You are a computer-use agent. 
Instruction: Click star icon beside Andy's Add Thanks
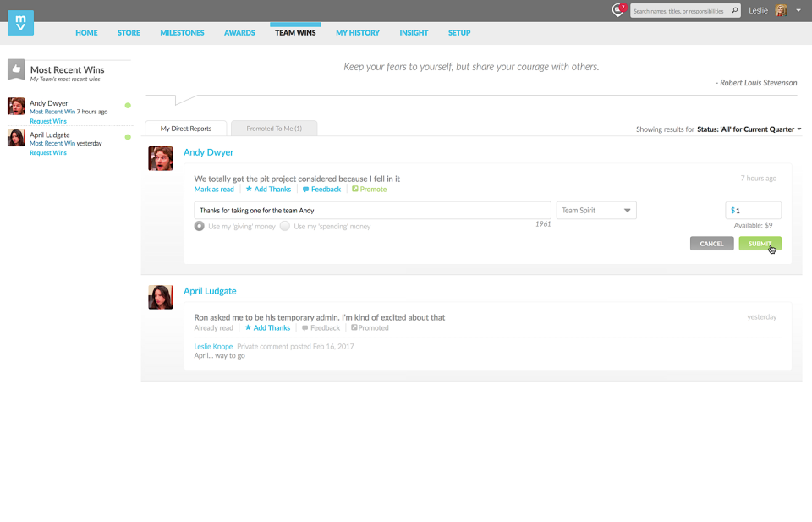[x=249, y=189]
